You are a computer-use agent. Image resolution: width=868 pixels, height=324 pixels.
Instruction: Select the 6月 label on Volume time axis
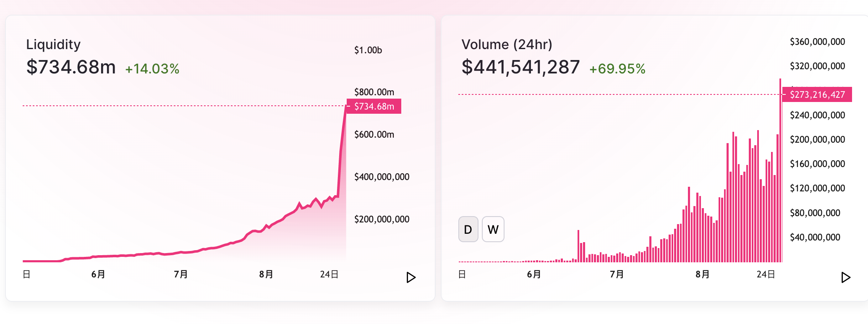point(534,274)
